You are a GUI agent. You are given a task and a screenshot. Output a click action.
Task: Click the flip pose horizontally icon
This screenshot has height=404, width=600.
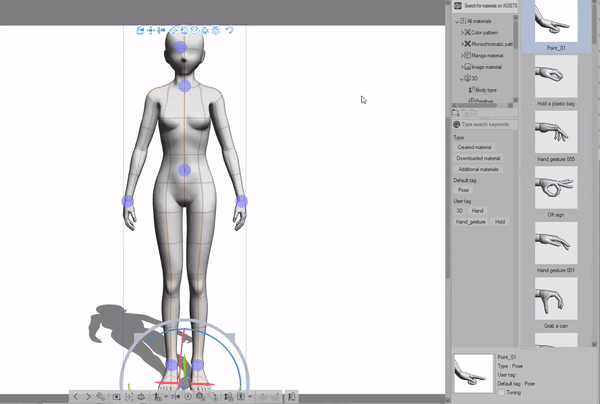point(176,397)
